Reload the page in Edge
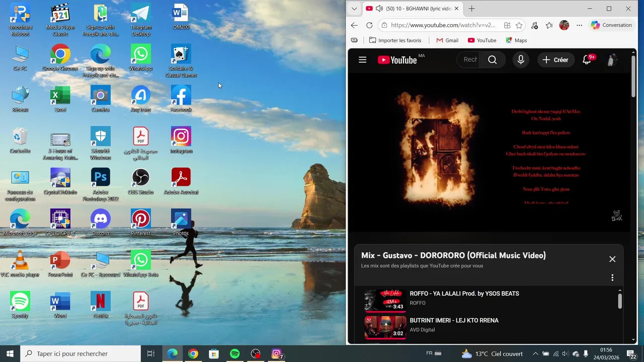 coord(369,25)
